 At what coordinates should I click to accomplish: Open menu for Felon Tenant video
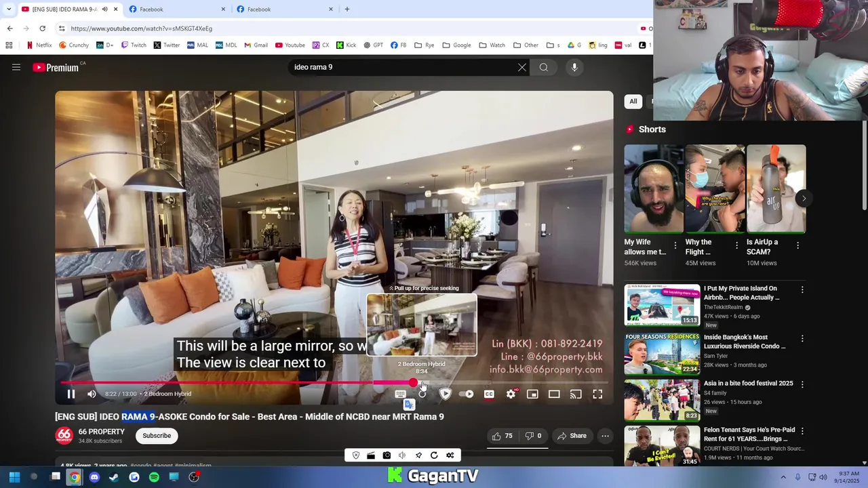point(802,431)
